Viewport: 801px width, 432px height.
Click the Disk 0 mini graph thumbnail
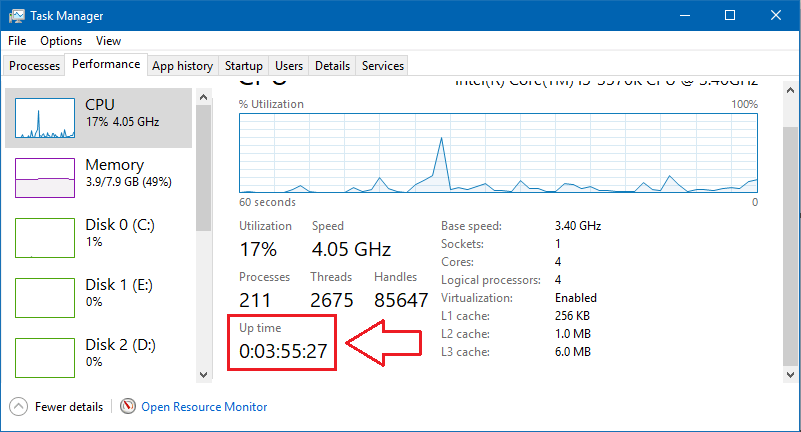tap(45, 237)
